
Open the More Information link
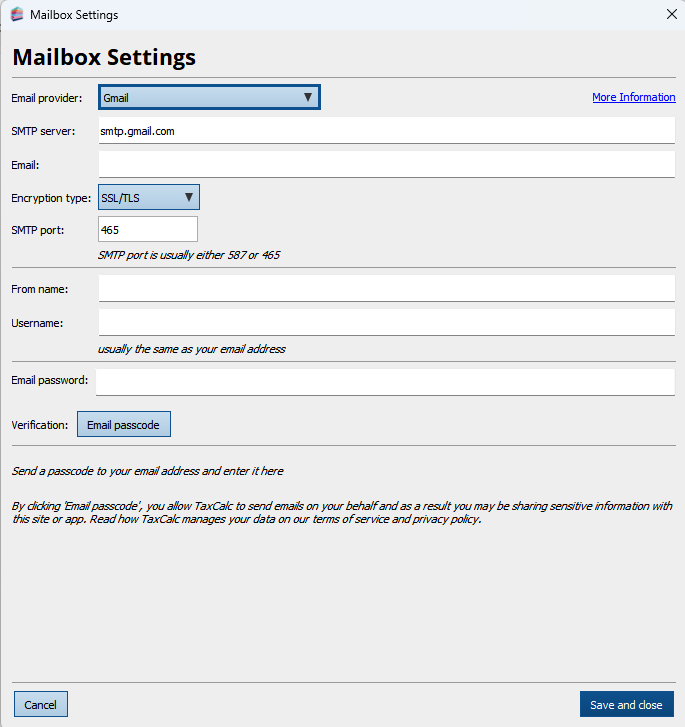[633, 97]
